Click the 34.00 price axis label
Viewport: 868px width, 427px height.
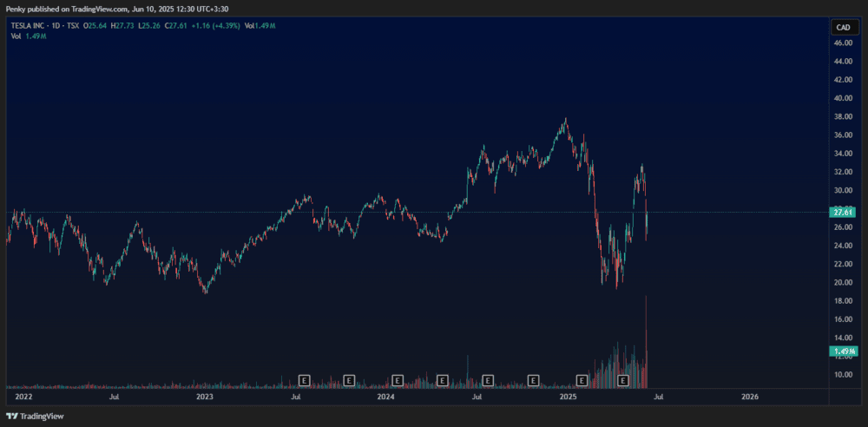[x=843, y=154]
